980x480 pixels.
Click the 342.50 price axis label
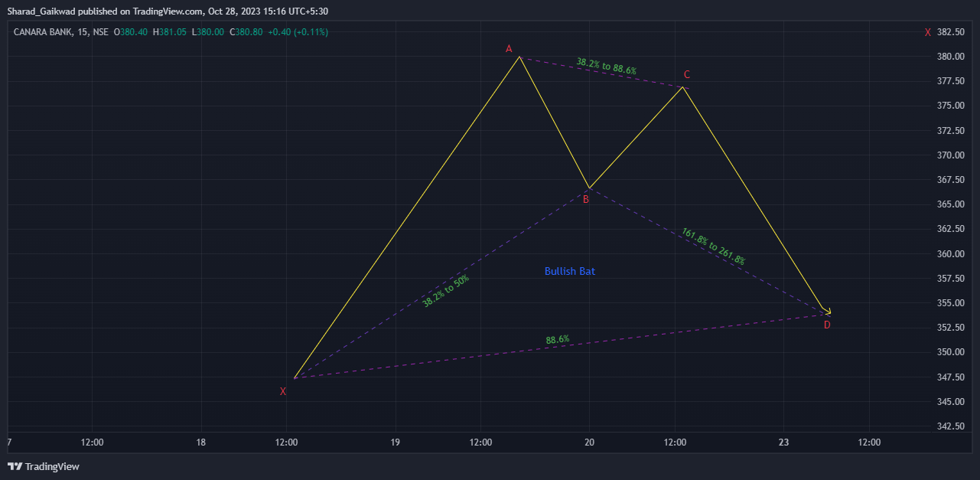point(950,426)
